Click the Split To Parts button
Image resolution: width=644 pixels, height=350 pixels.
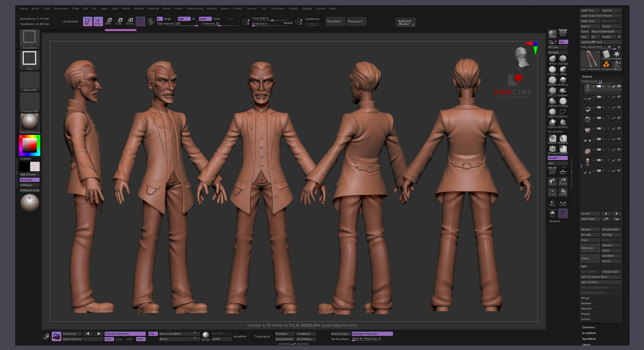[x=601, y=282]
